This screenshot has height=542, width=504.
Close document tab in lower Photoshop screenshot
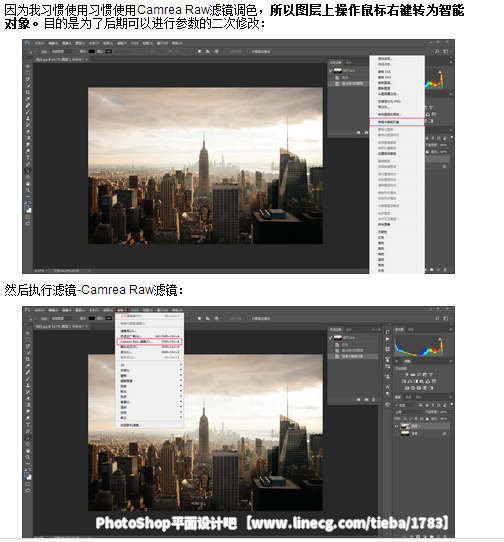tap(86, 326)
